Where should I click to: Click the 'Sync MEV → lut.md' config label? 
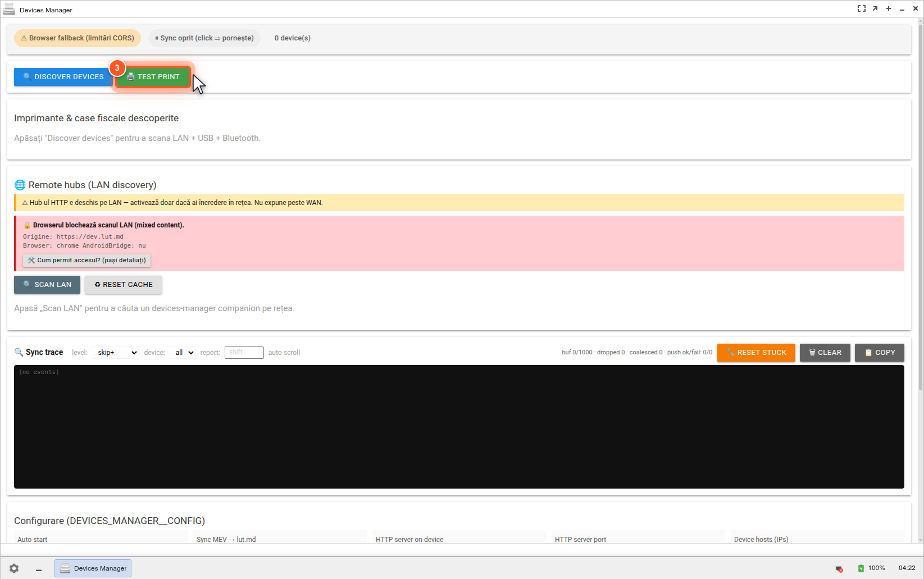coord(226,540)
